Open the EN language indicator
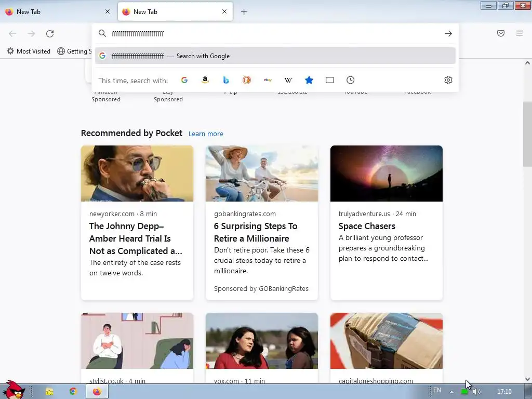Image resolution: width=532 pixels, height=399 pixels. pos(437,390)
